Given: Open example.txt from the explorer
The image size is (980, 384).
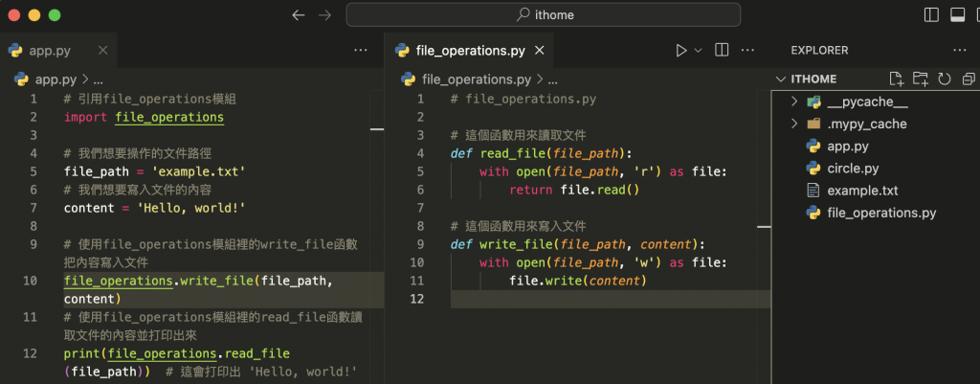Looking at the screenshot, I should click(x=862, y=191).
